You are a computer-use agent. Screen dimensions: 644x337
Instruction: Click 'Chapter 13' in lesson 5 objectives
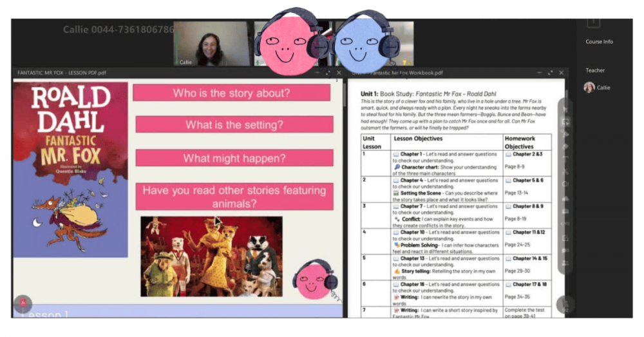[412, 258]
